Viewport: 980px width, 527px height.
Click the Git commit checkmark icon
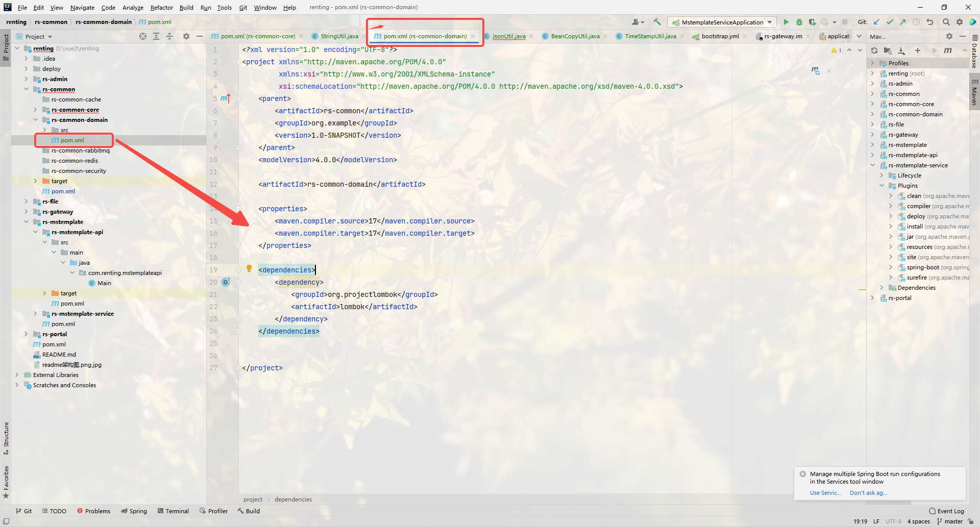[x=890, y=22]
